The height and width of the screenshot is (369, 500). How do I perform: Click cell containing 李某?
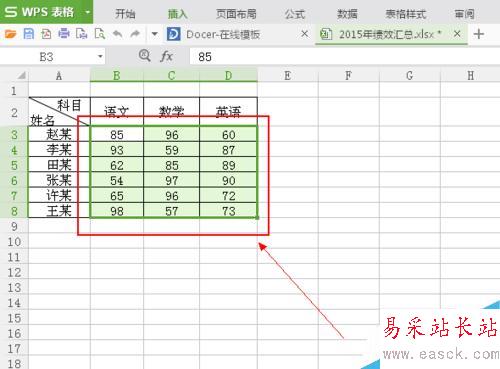[x=59, y=150]
